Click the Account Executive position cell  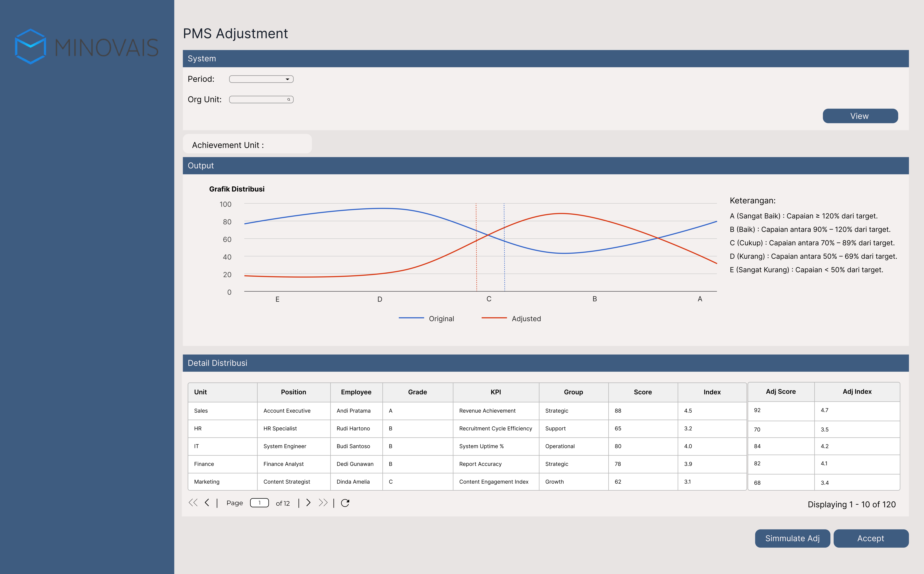click(x=294, y=411)
